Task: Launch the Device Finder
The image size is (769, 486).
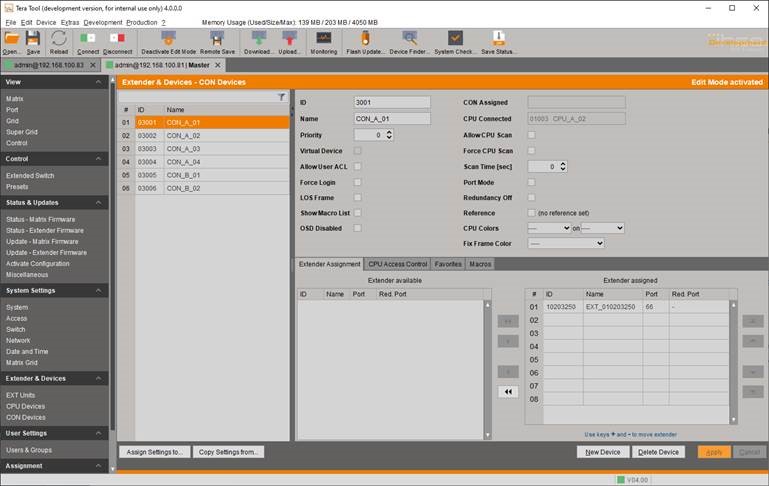Action: coord(408,40)
